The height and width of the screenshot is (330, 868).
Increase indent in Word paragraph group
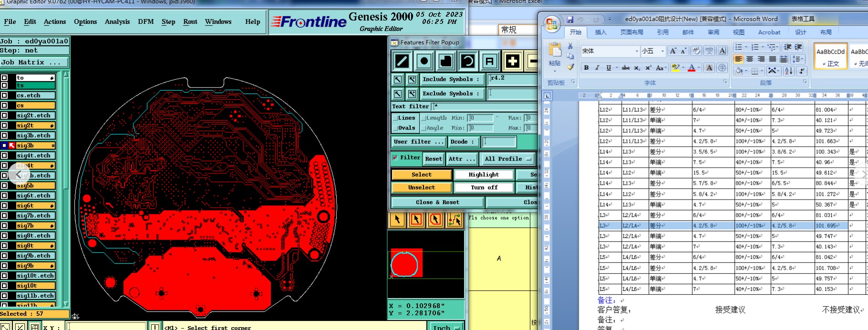pyautogui.click(x=798, y=47)
